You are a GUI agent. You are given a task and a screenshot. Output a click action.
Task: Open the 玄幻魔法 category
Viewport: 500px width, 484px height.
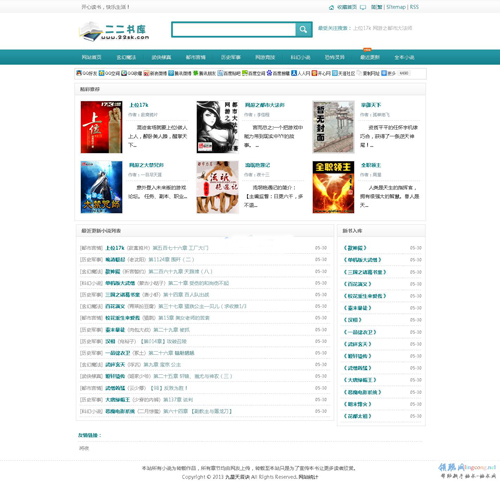pos(126,57)
